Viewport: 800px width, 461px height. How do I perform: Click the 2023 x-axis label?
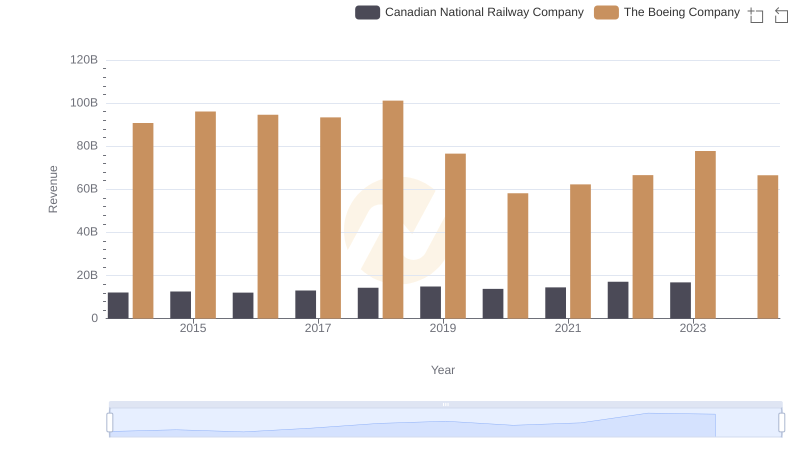coord(693,328)
